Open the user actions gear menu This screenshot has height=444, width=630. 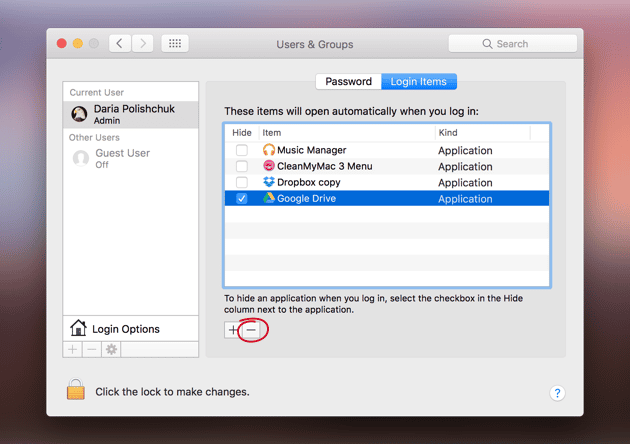[x=111, y=350]
